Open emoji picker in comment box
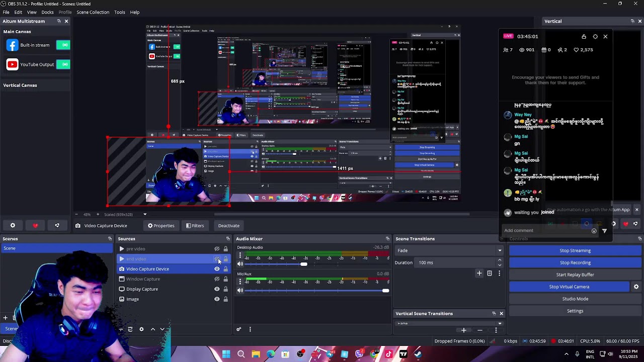 [x=594, y=231]
